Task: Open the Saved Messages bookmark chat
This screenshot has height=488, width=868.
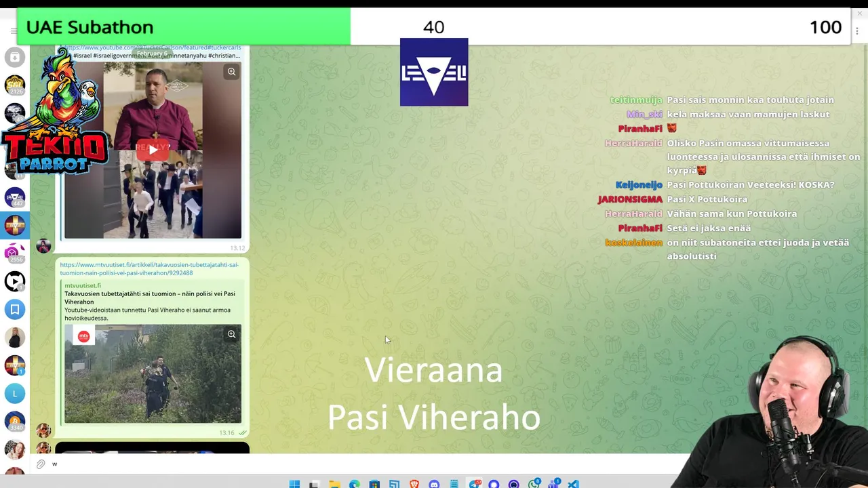Action: [15, 309]
